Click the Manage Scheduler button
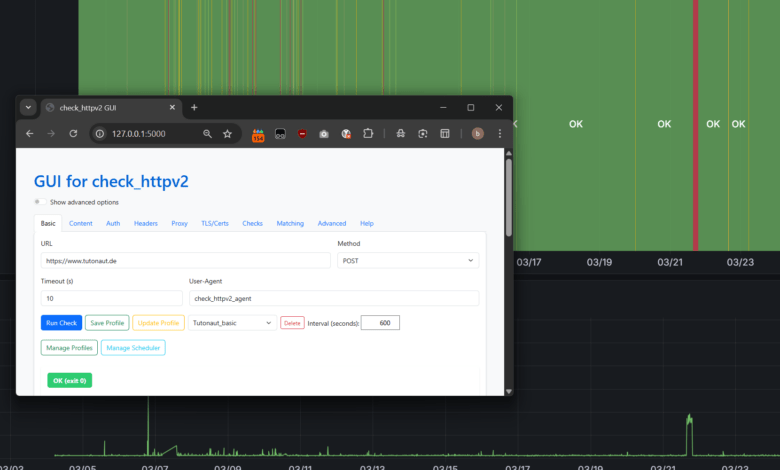This screenshot has height=470, width=780. coord(133,348)
